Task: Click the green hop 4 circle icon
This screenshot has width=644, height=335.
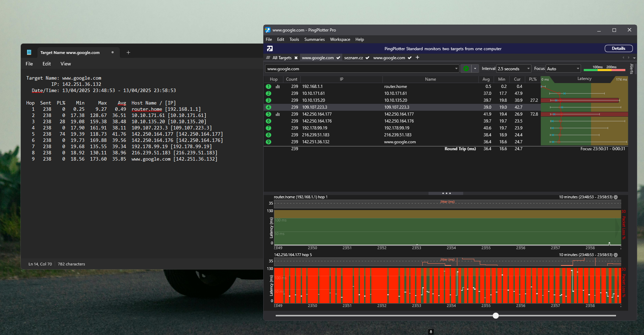Action: click(x=268, y=107)
